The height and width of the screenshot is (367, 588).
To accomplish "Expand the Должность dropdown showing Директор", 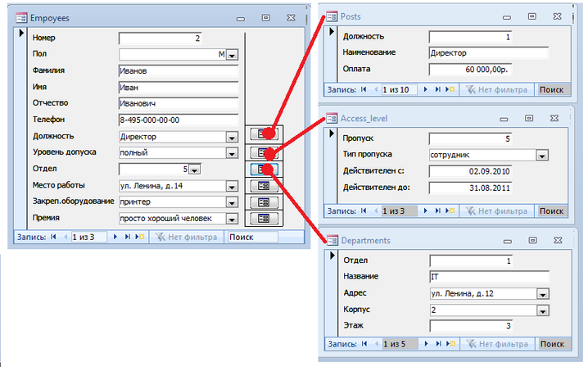I will [x=232, y=138].
